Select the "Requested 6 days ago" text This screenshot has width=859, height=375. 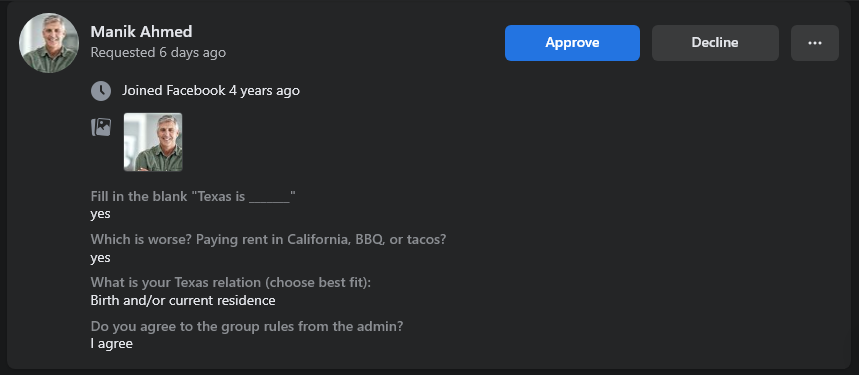158,53
